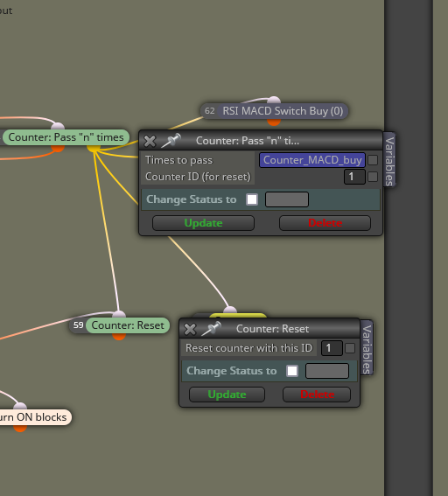Pin the Counter: Reset properties panel
The height and width of the screenshot is (496, 448).
point(212,329)
